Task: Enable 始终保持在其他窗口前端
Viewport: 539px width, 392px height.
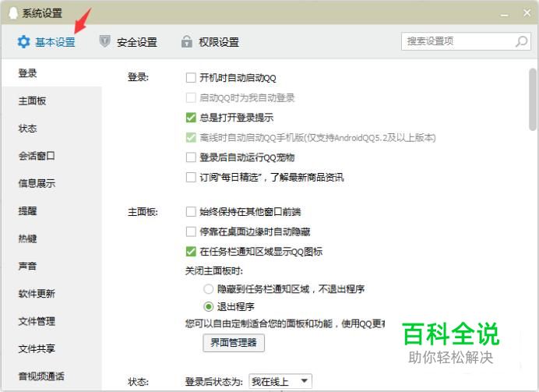Action: click(x=191, y=211)
